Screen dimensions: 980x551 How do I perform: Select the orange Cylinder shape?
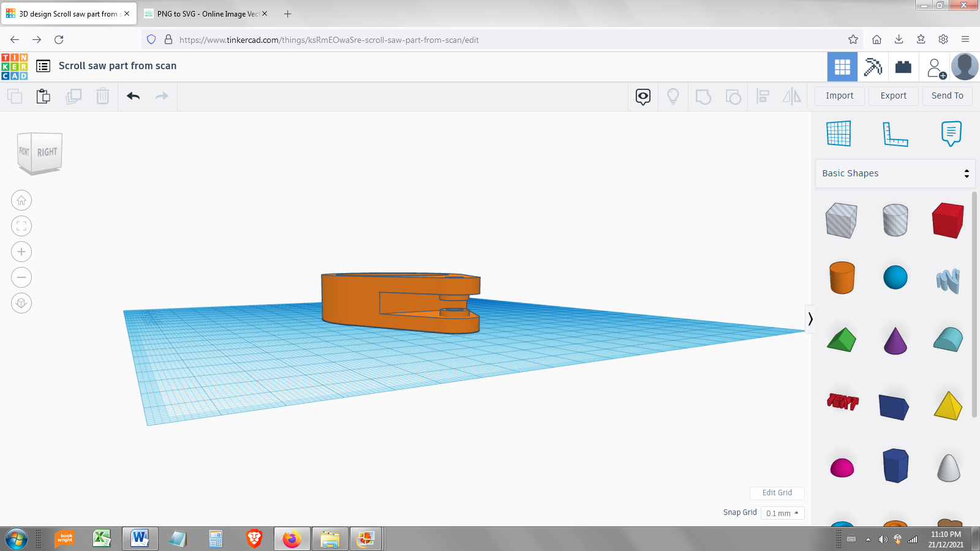[842, 278]
